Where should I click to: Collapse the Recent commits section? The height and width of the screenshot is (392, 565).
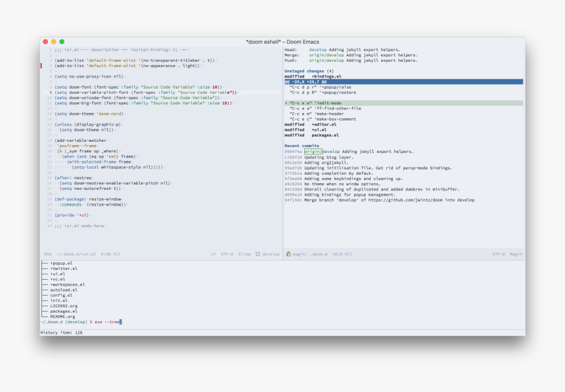pyautogui.click(x=302, y=145)
